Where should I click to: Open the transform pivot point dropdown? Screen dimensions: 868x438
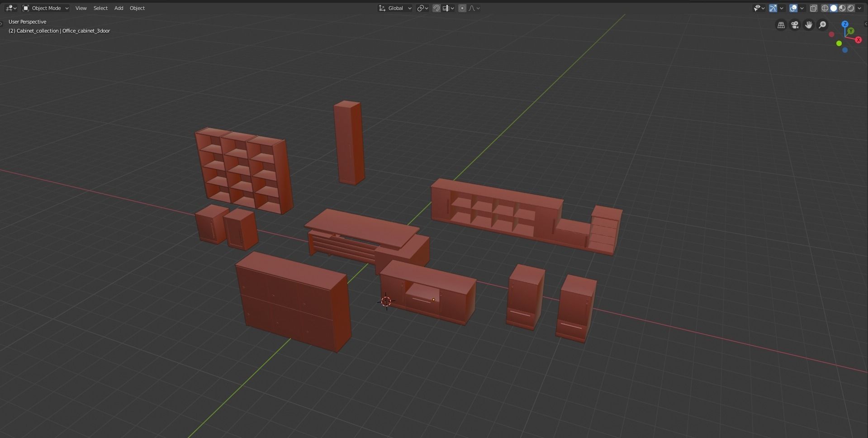pyautogui.click(x=422, y=8)
